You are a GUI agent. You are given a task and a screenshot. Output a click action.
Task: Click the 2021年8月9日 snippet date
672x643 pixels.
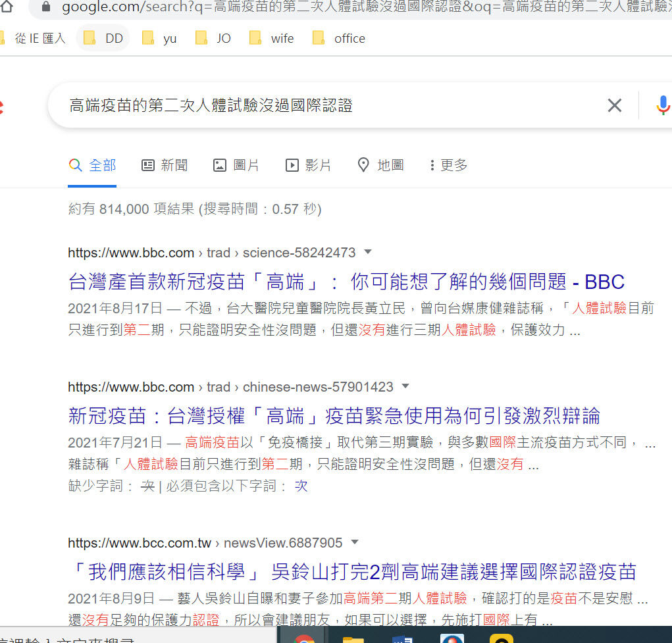point(111,598)
